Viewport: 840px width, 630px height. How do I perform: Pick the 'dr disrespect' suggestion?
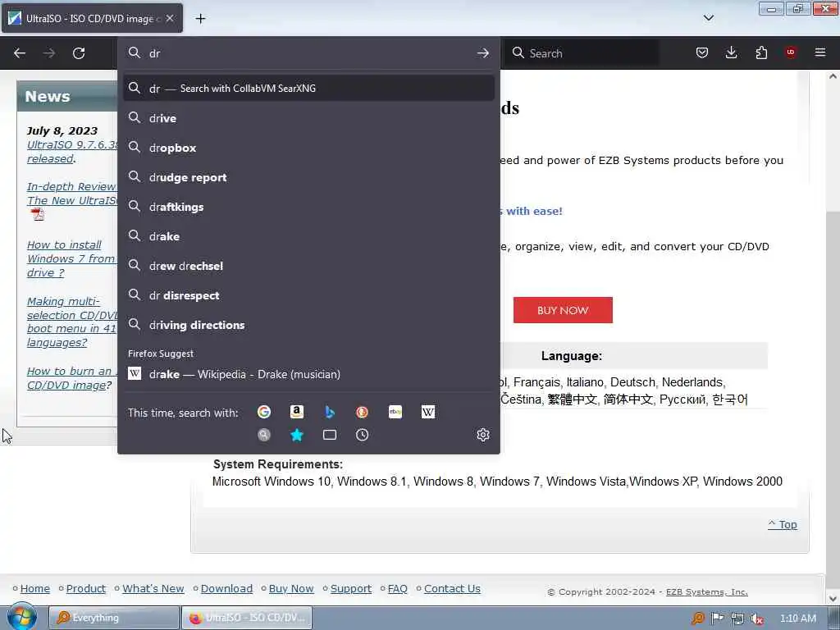[308, 295]
